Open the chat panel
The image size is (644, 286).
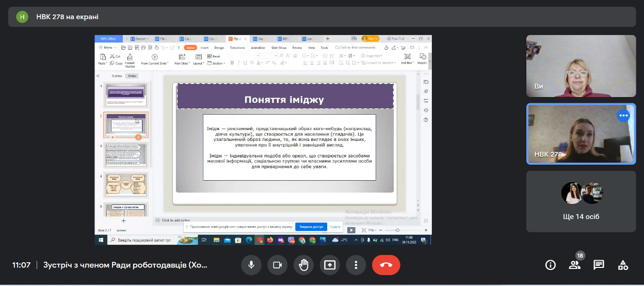point(599,265)
